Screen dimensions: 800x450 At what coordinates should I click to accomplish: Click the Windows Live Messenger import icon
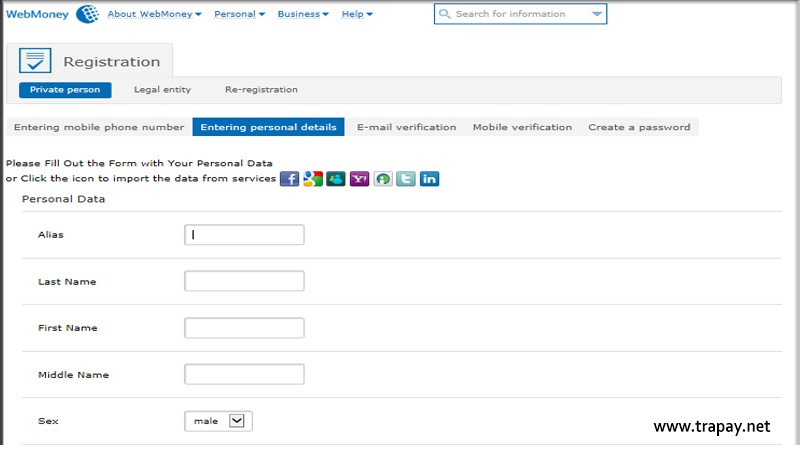pyautogui.click(x=336, y=179)
